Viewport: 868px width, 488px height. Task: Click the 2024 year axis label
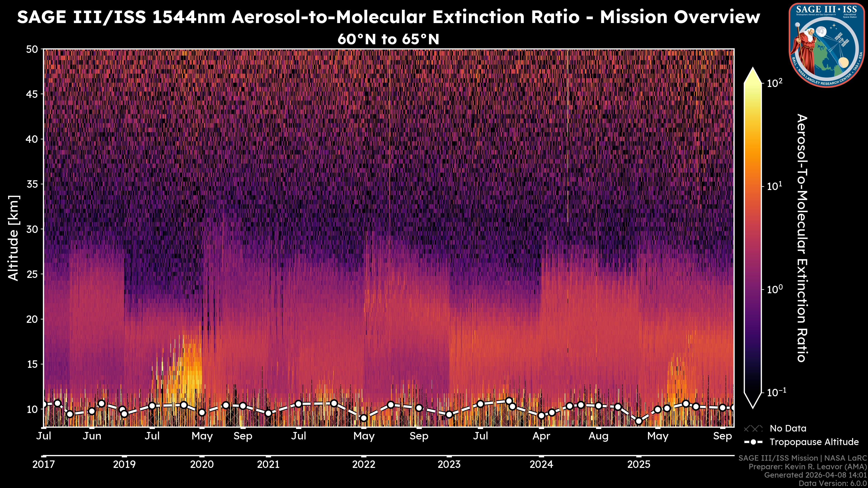click(541, 465)
